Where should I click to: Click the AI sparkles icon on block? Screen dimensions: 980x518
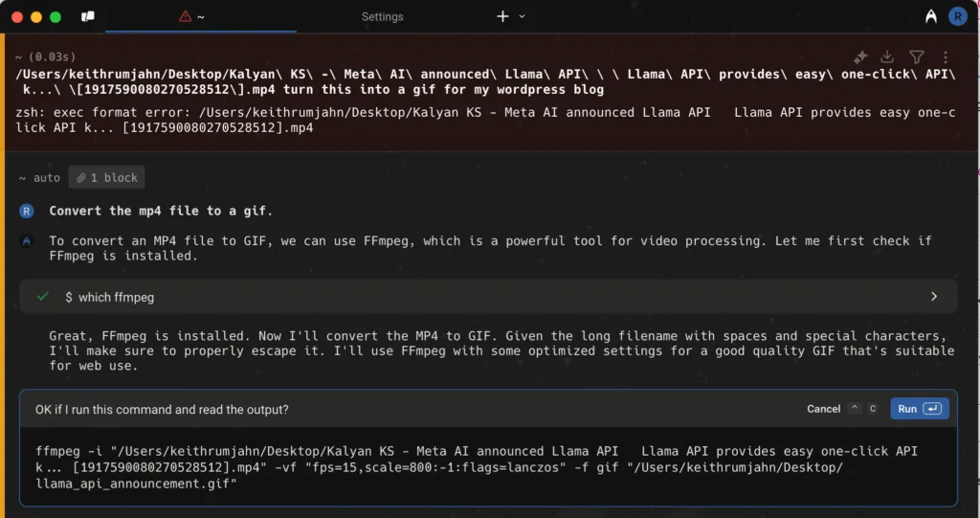(860, 57)
